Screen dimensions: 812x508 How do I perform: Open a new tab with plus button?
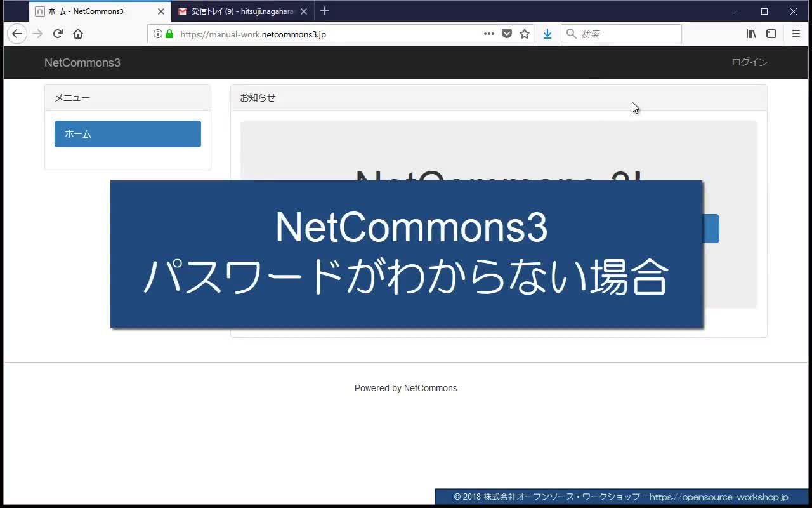(x=325, y=11)
